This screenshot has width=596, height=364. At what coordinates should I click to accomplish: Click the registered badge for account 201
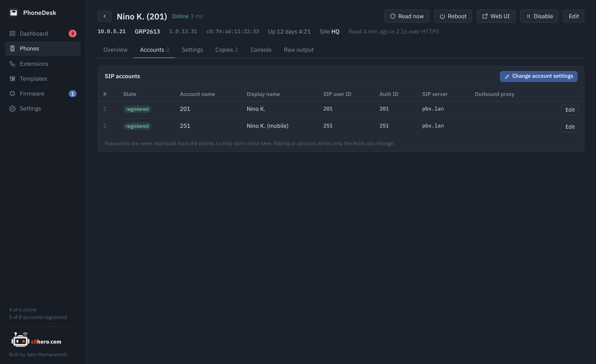(137, 109)
